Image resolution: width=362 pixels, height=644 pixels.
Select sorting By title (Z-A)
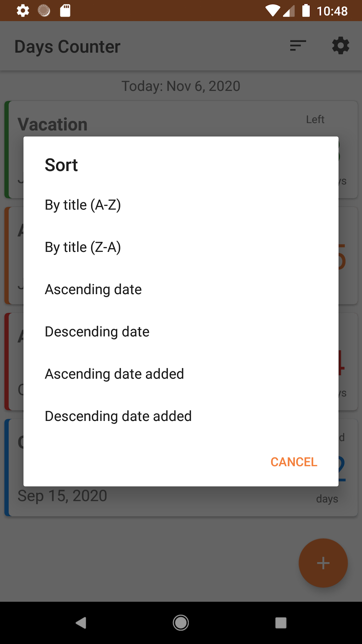(x=83, y=247)
